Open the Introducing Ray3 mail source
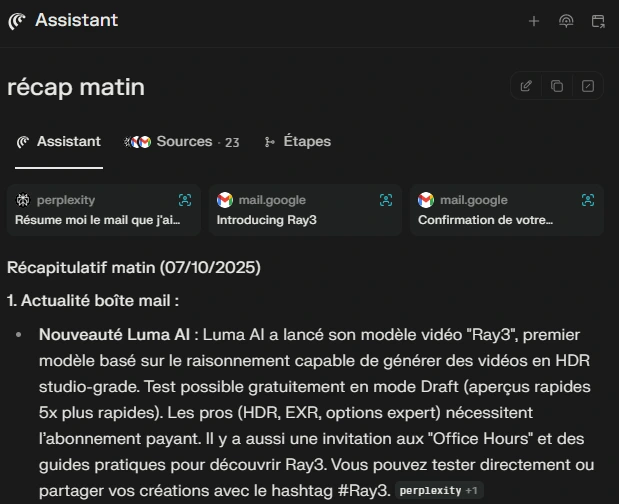Image resolution: width=619 pixels, height=504 pixels. pyautogui.click(x=300, y=210)
